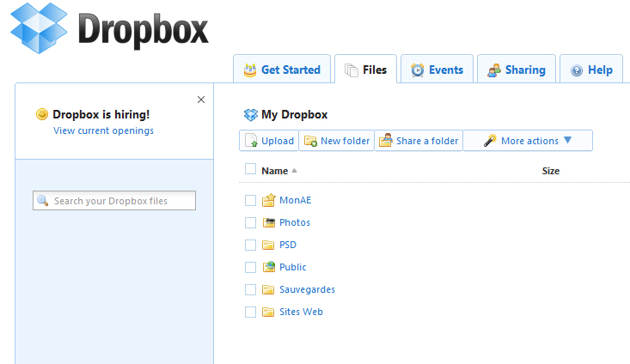Focus the Search your Dropbox files field
This screenshot has width=630, height=364.
pyautogui.click(x=114, y=200)
